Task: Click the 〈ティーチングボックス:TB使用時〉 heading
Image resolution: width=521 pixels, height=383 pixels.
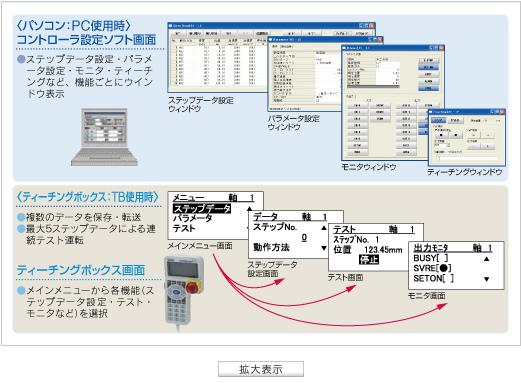Action: coord(88,197)
